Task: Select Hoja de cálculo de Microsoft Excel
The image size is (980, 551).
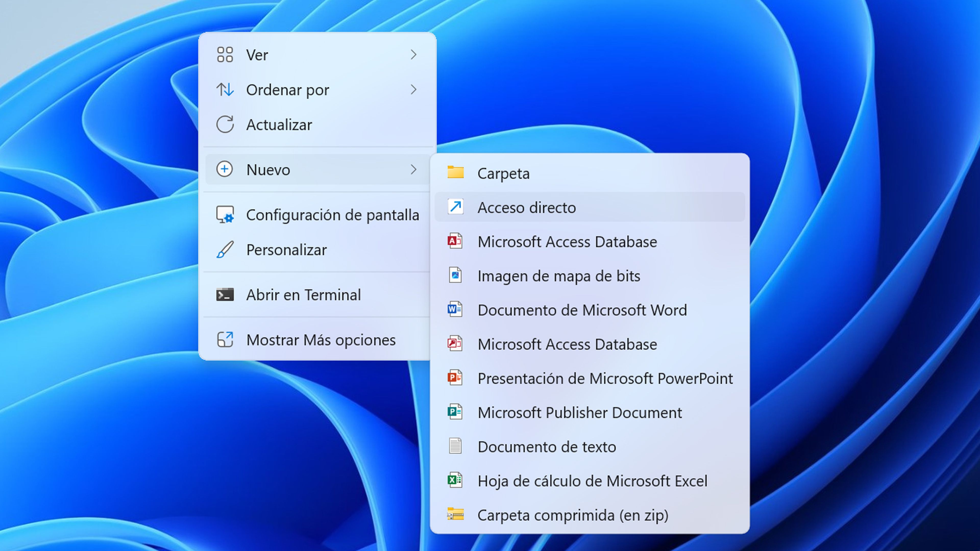Action: [590, 481]
